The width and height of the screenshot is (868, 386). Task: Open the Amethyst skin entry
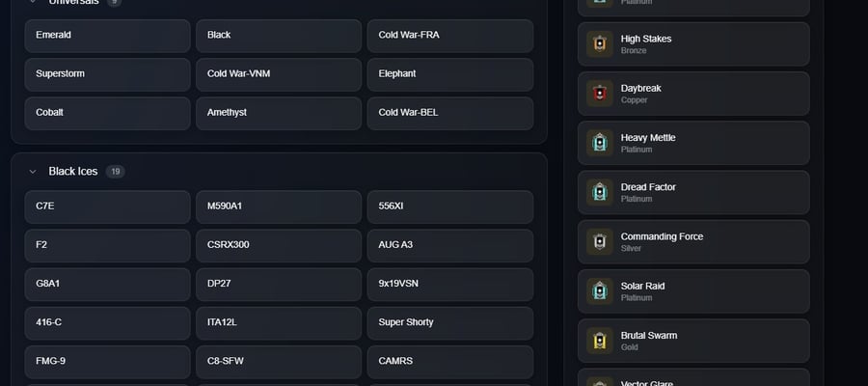pos(279,114)
